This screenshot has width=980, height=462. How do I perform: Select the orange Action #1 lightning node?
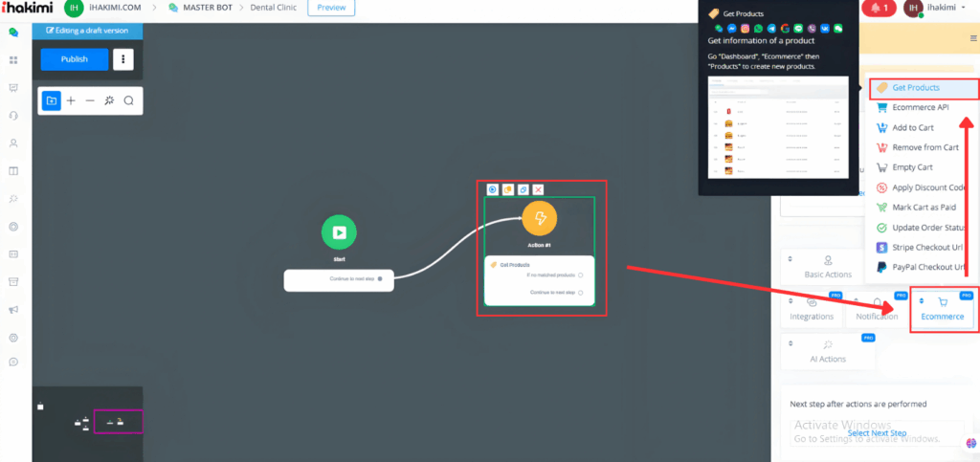point(540,218)
